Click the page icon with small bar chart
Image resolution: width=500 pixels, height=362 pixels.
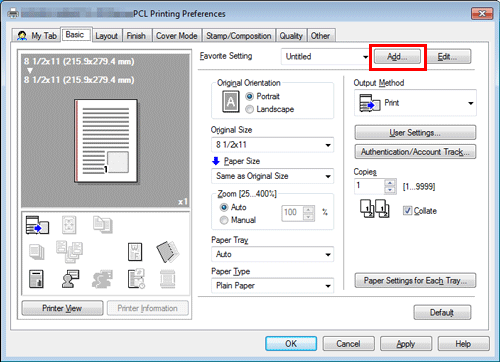coord(36,279)
